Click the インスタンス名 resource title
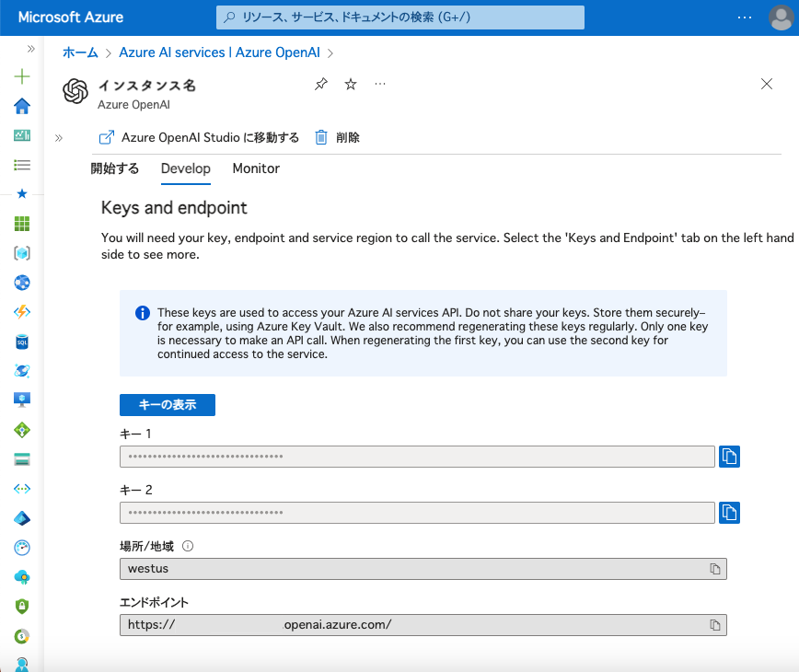The image size is (799, 672). tap(146, 85)
